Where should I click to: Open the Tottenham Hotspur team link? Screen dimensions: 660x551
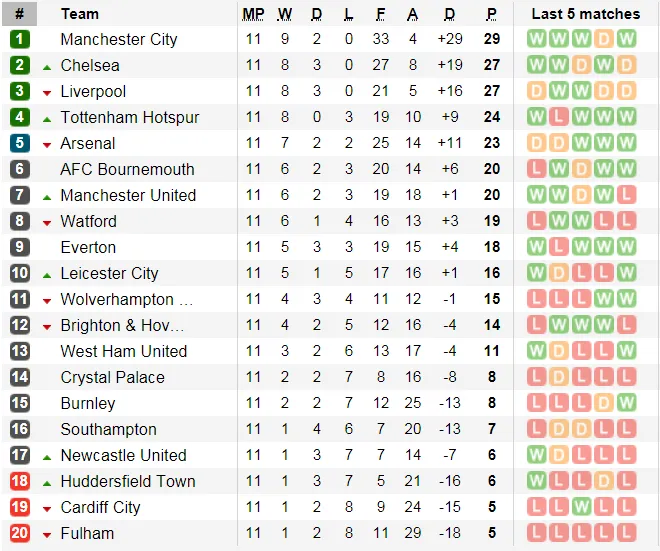coord(130,117)
